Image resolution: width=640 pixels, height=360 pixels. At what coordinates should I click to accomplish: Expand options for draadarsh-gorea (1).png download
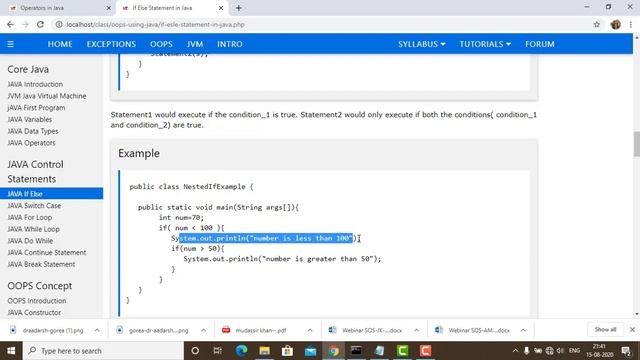click(x=97, y=330)
